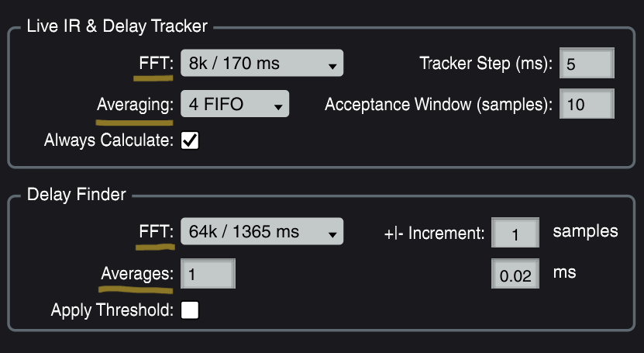Click the underlined Averaging label
Viewport: 644px width, 353px height.
pyautogui.click(x=134, y=104)
